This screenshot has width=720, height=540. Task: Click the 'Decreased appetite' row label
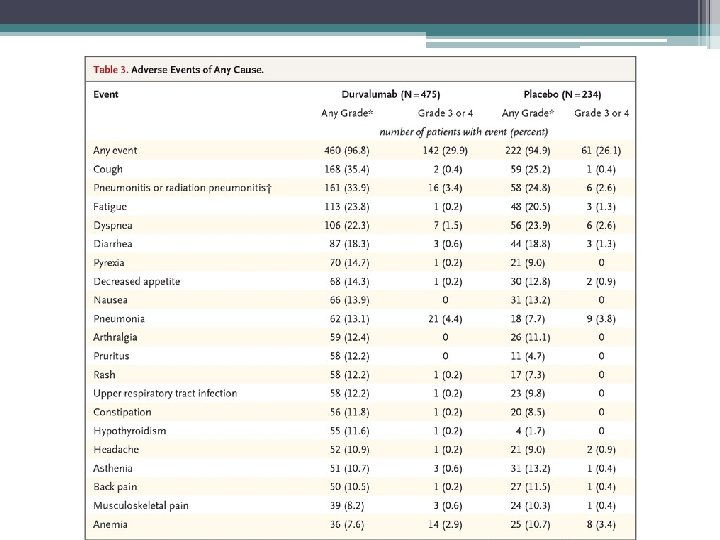(136, 281)
